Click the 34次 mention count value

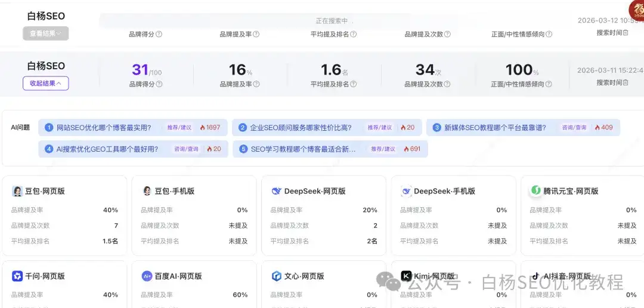pyautogui.click(x=428, y=70)
